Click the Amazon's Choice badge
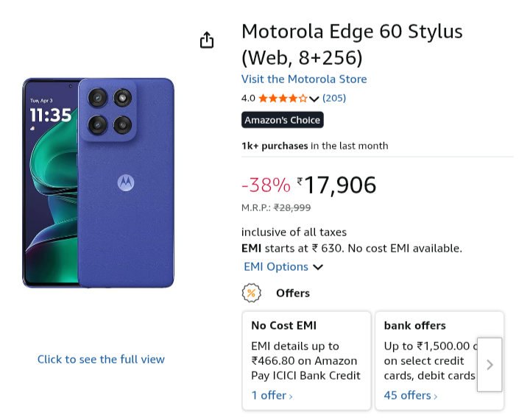The width and height of the screenshot is (530, 420). pyautogui.click(x=283, y=120)
